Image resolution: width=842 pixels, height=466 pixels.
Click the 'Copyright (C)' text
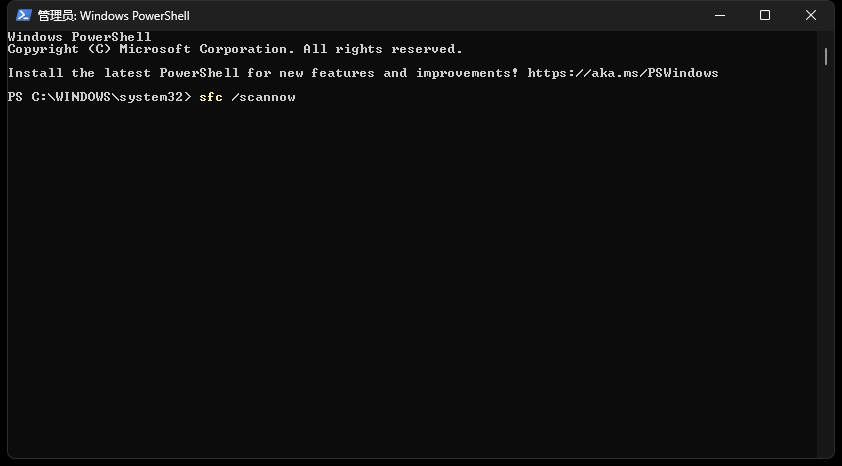(x=59, y=49)
